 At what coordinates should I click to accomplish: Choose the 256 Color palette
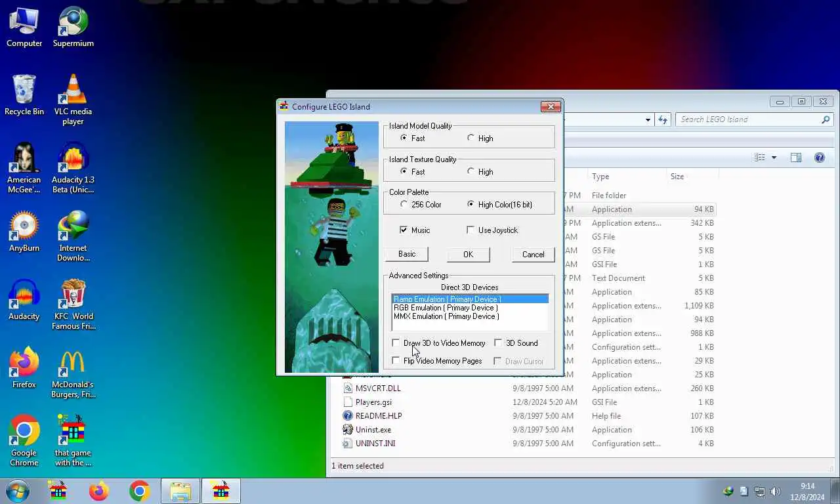click(421, 205)
